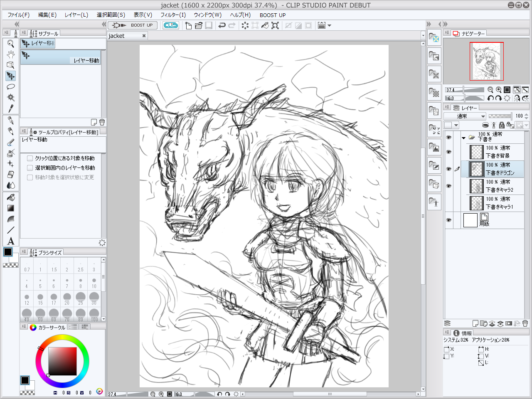
Task: Select the Brush tool
Action: point(11,142)
